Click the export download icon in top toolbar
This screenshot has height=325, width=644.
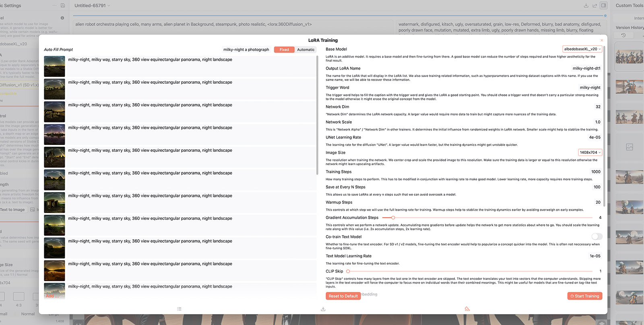coord(586,6)
